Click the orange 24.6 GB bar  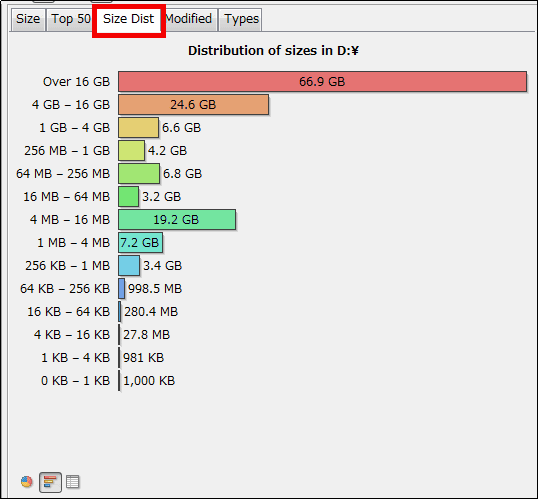(x=194, y=105)
